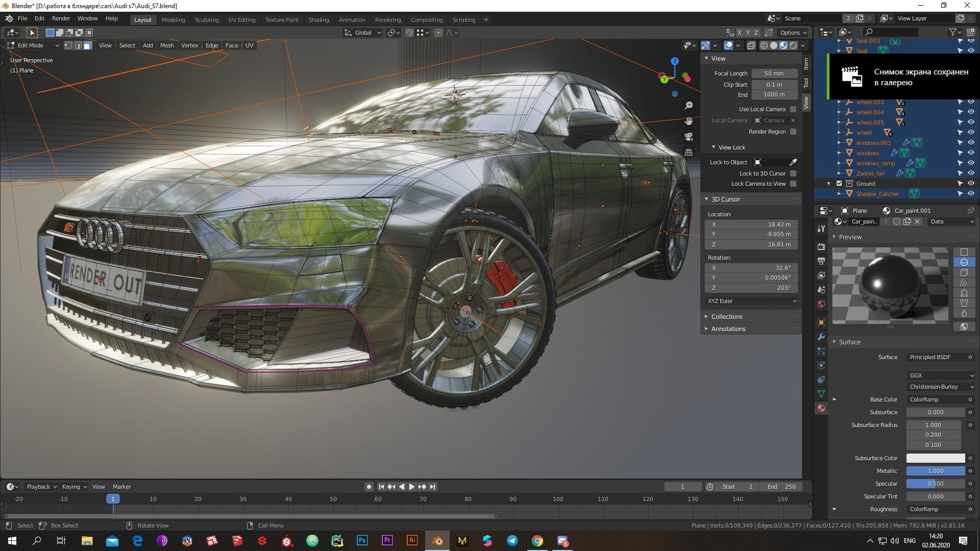
Task: Open the Global transform orientation dropdown
Action: [x=363, y=33]
